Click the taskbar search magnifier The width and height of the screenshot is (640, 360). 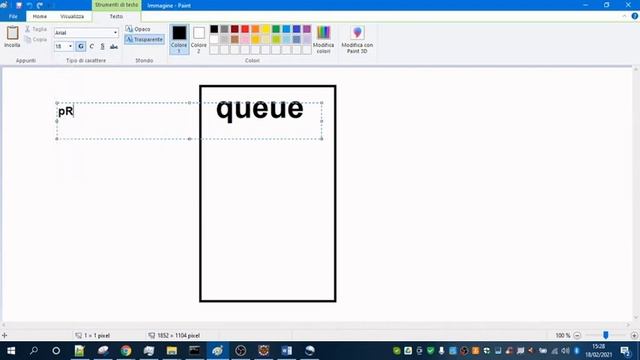click(34, 351)
